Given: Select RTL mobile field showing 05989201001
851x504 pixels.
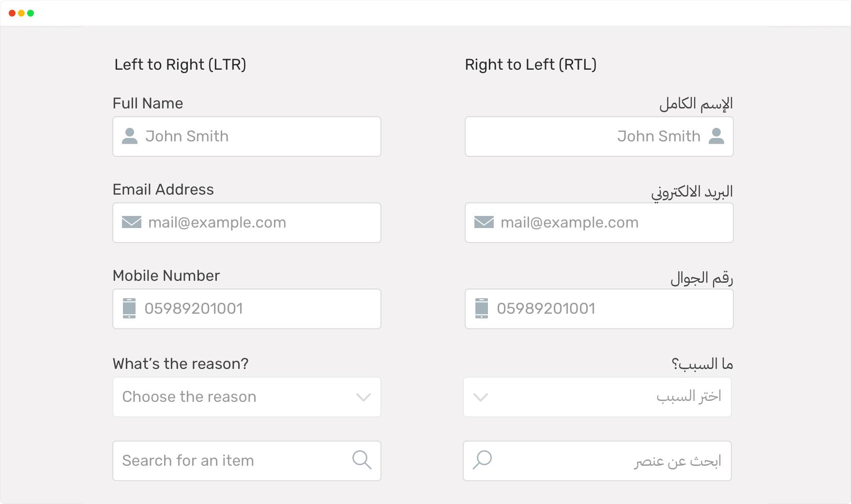Looking at the screenshot, I should tap(599, 309).
